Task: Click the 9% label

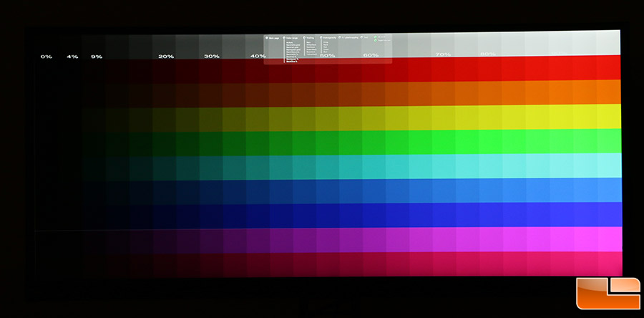Action: pyautogui.click(x=97, y=57)
